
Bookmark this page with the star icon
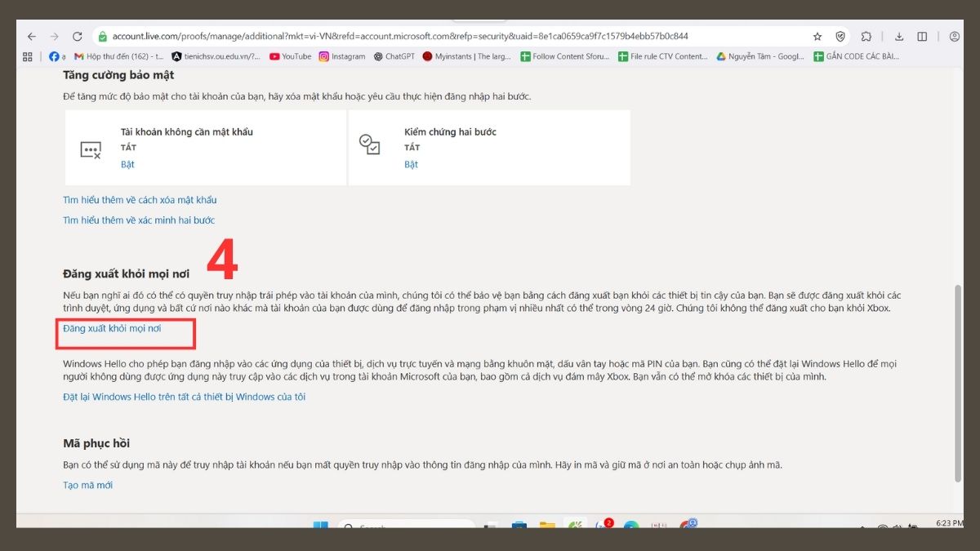coord(817,37)
